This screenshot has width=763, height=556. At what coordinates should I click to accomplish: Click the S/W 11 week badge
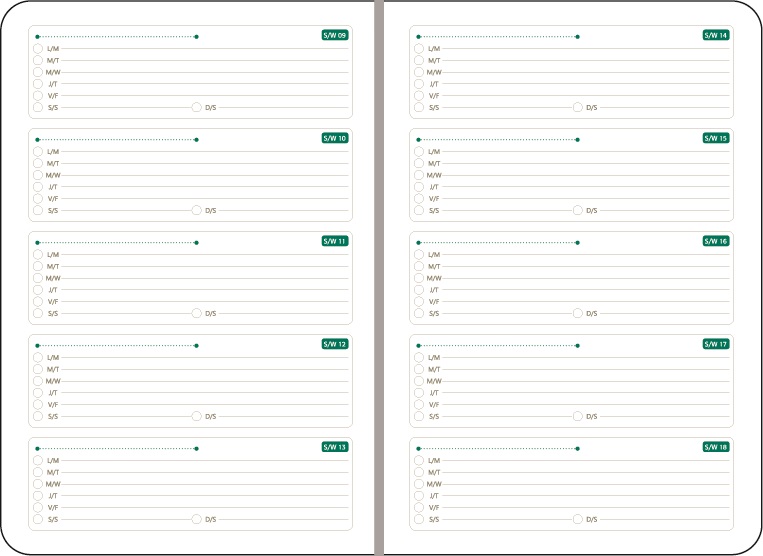(x=335, y=241)
